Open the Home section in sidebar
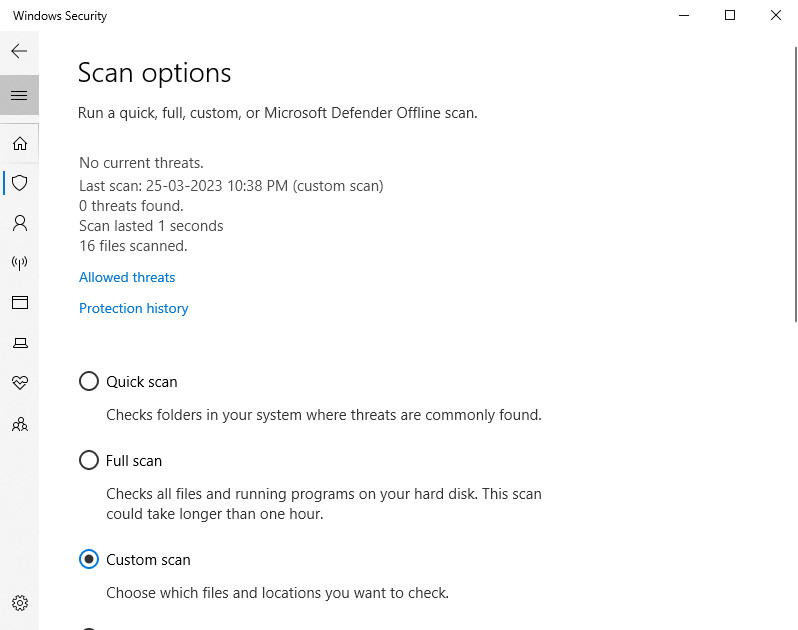This screenshot has width=798, height=630. (x=19, y=144)
